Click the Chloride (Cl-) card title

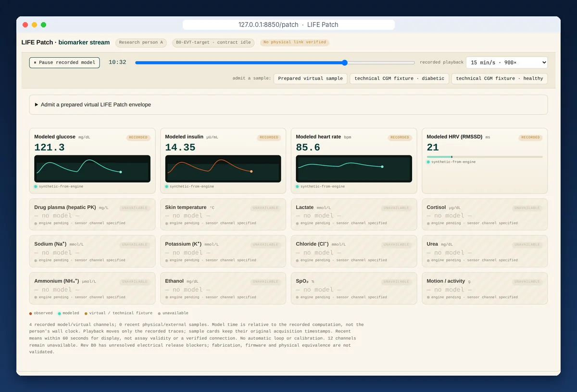313,244
